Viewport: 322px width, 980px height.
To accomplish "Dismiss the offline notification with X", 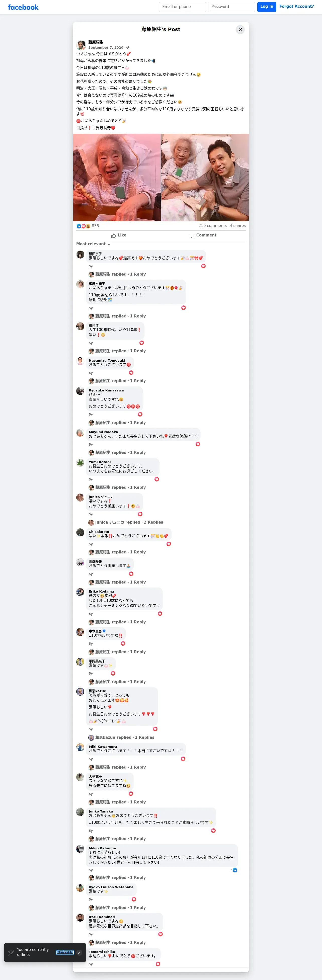I will point(79,953).
